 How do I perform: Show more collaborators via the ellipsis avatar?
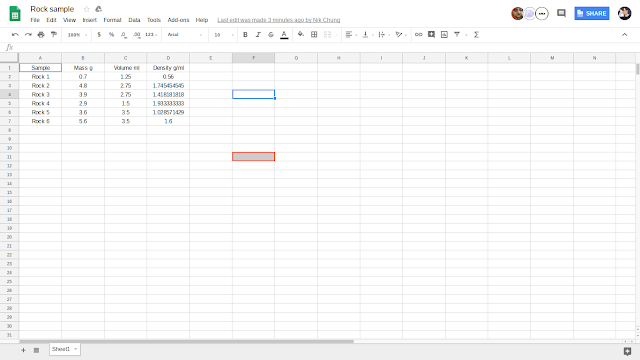click(x=542, y=13)
